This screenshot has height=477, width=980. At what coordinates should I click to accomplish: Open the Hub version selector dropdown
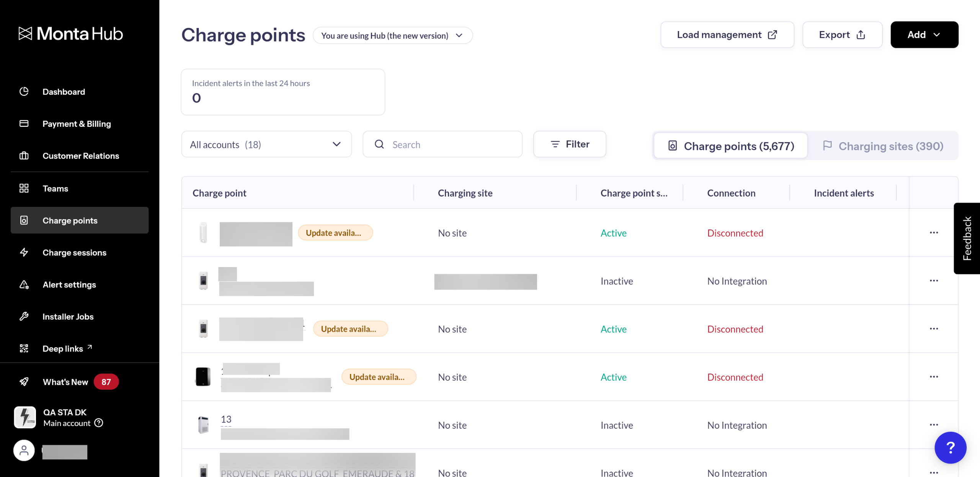click(392, 36)
